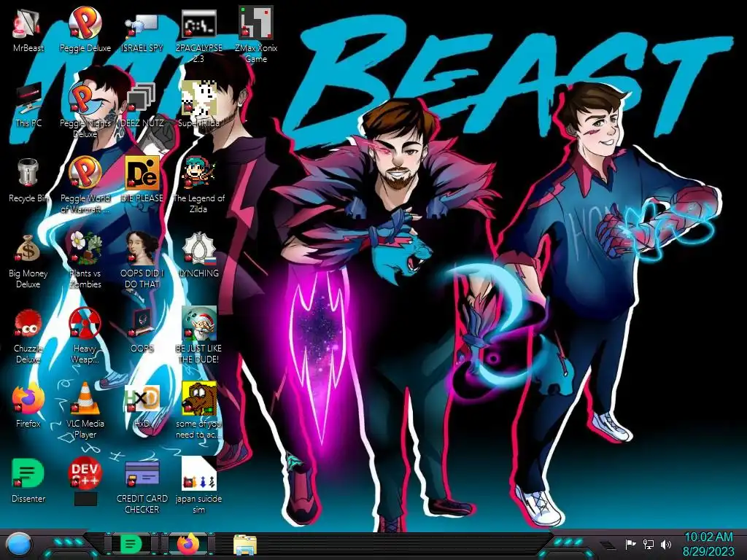The height and width of the screenshot is (560, 747).
Task: Click the network status tray icon
Action: [x=649, y=544]
